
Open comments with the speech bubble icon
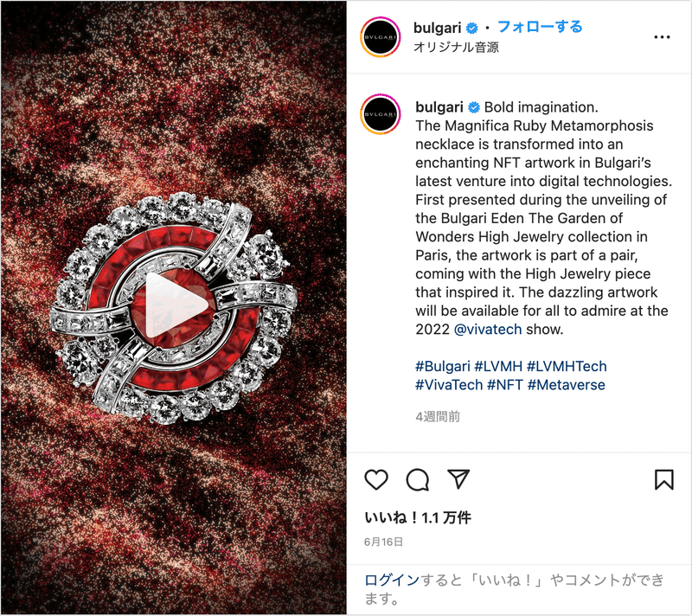pos(418,479)
